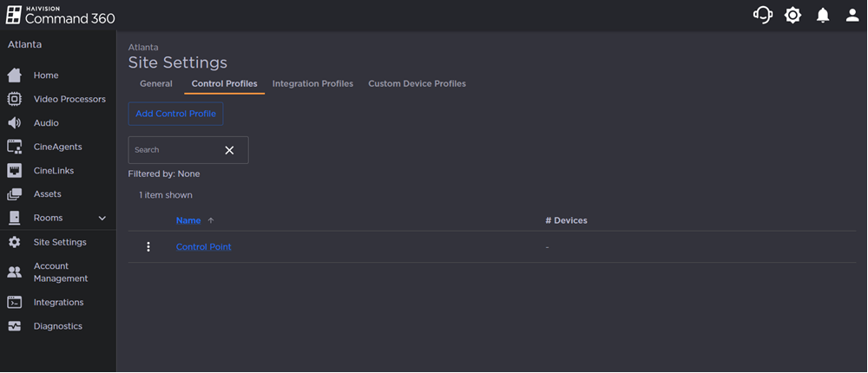Image resolution: width=868 pixels, height=373 pixels.
Task: Click the CineAgents icon
Action: click(15, 147)
